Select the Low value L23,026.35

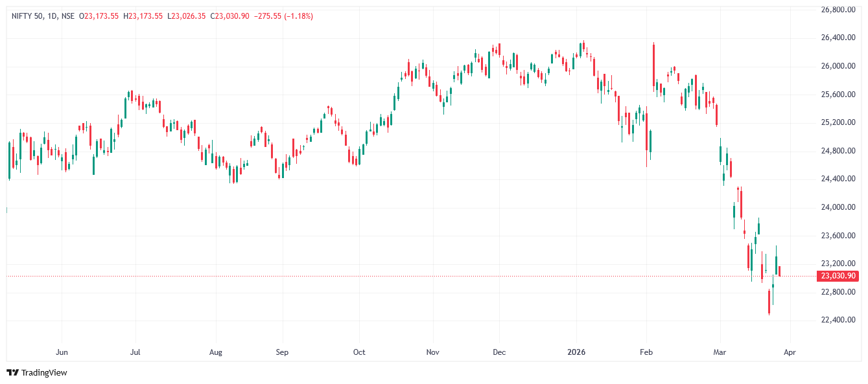click(x=187, y=16)
